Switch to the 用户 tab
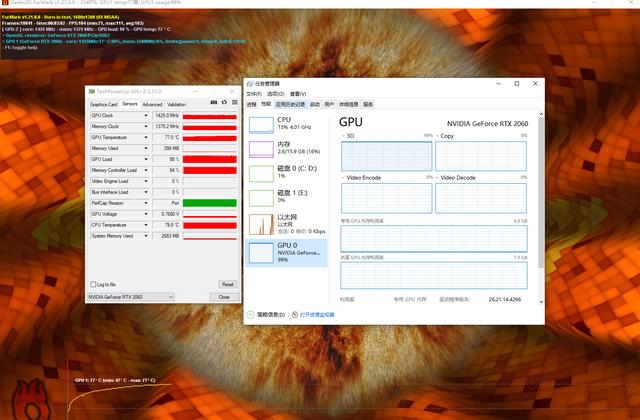The image size is (640, 420). (329, 104)
